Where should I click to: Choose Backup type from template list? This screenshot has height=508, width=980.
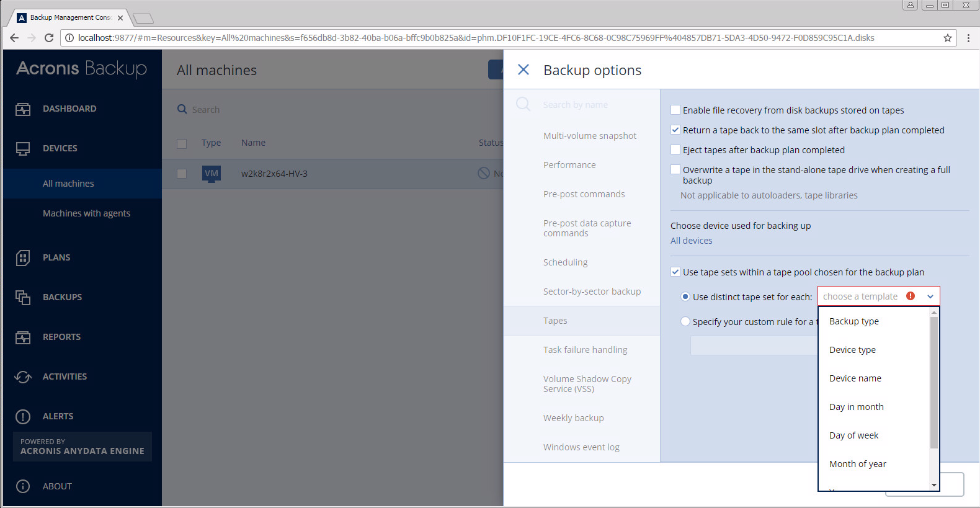click(x=874, y=321)
